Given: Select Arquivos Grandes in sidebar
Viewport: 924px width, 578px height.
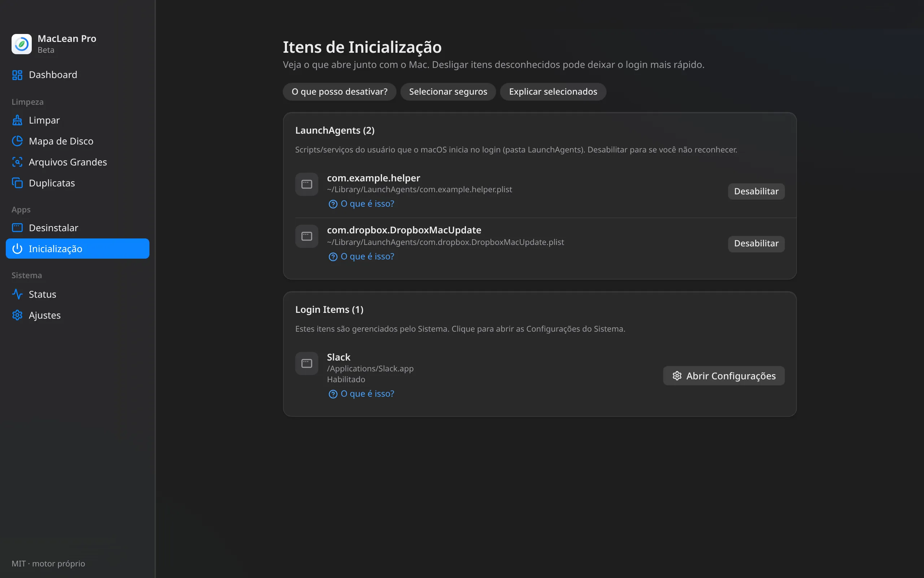Looking at the screenshot, I should point(78,162).
